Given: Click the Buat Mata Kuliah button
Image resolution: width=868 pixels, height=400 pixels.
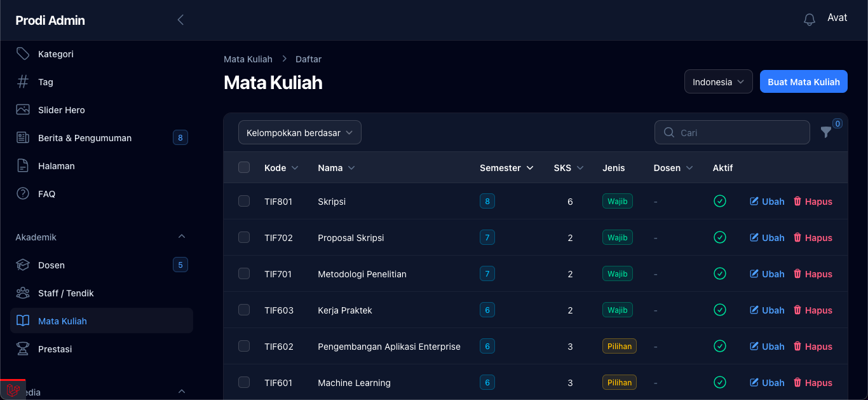Looking at the screenshot, I should (803, 82).
